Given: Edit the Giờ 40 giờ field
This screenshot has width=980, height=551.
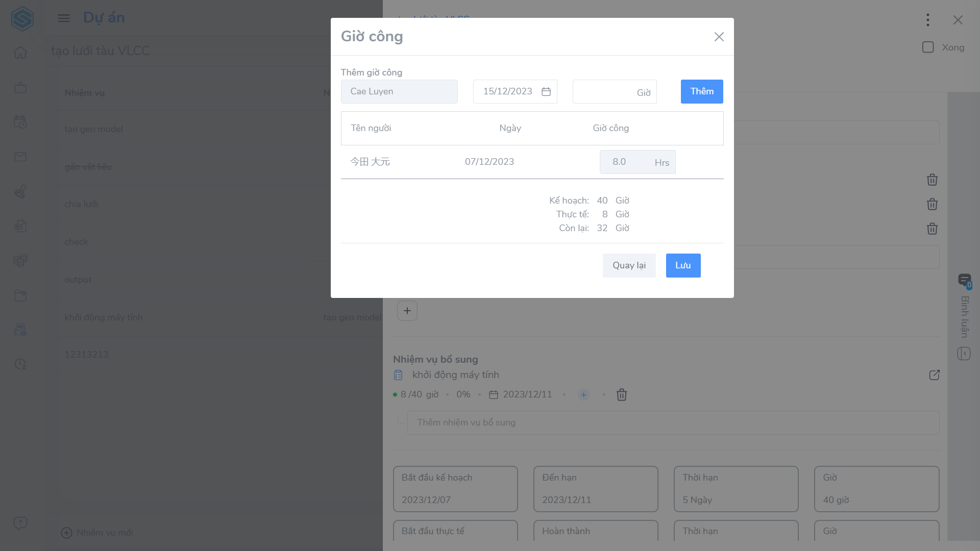Looking at the screenshot, I should [877, 489].
